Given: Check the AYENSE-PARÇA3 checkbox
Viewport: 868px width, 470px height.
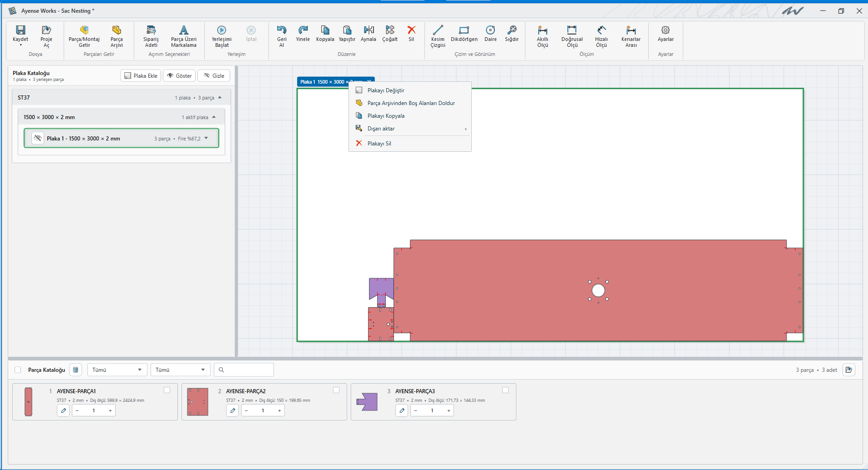Looking at the screenshot, I should pyautogui.click(x=505, y=390).
